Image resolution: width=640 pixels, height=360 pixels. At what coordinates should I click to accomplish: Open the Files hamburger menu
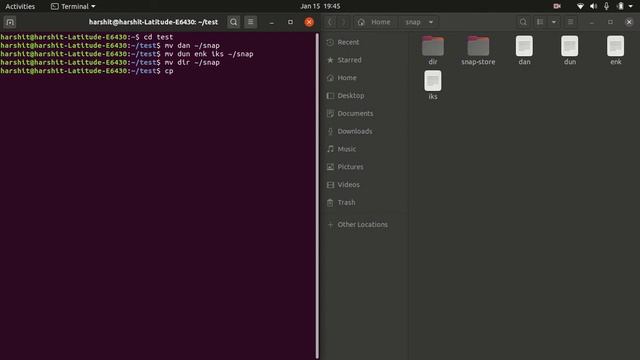coord(571,22)
